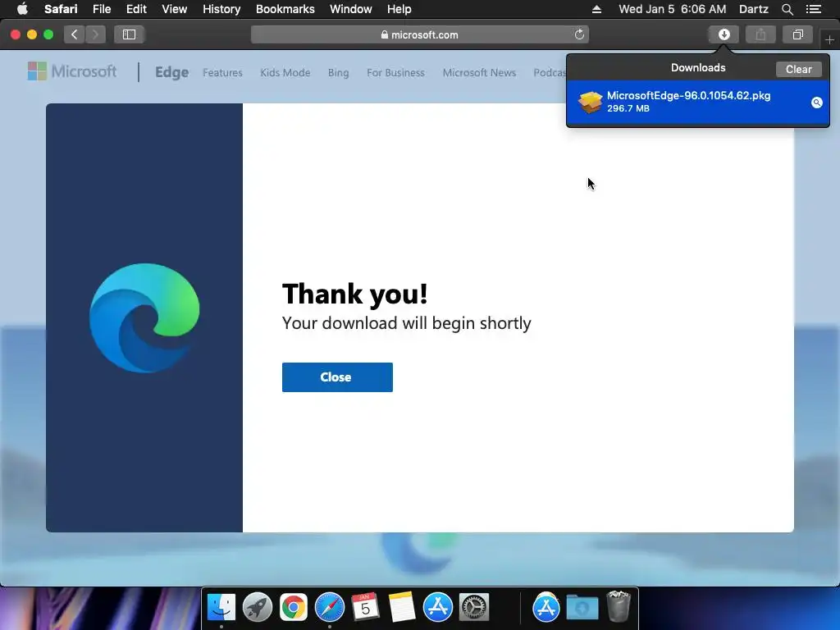Select the MicrosoftEdge-96.0.1054.62.pkg download row
Image resolution: width=840 pixels, height=630 pixels.
point(697,102)
